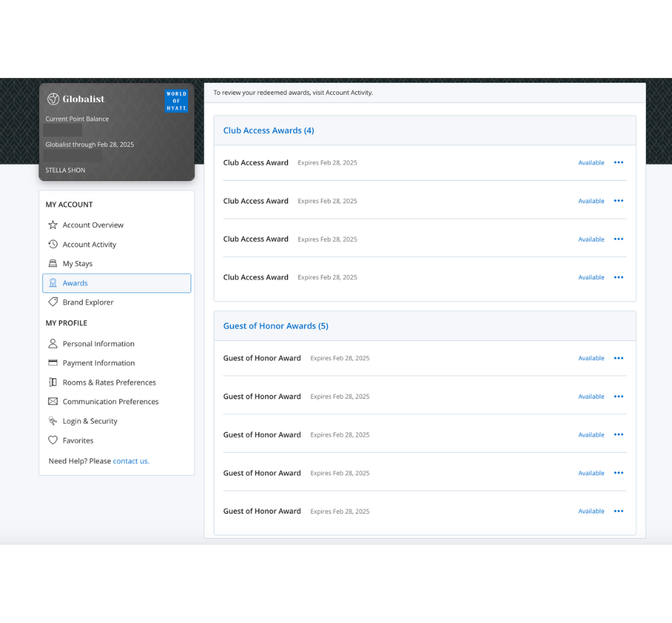The height and width of the screenshot is (623, 672).
Task: Click Available on first Guest of Honor Award
Action: [591, 358]
